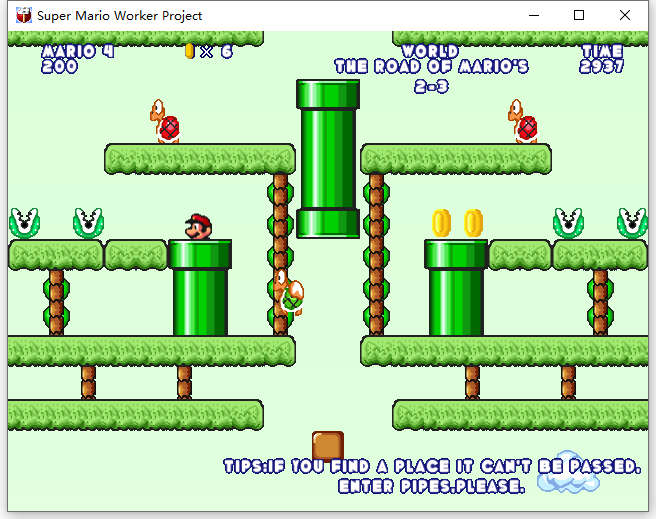
Task: Click the coin count 'x 6'
Action: 216,52
